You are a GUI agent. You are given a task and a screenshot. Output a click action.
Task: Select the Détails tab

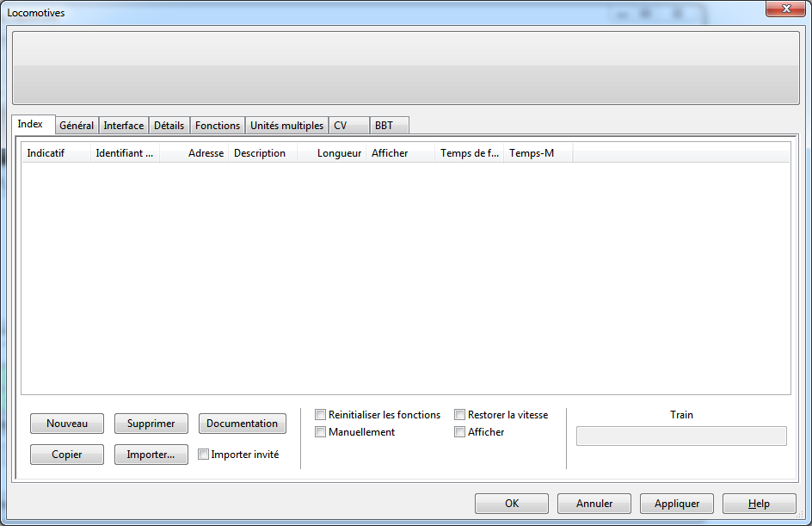[169, 126]
